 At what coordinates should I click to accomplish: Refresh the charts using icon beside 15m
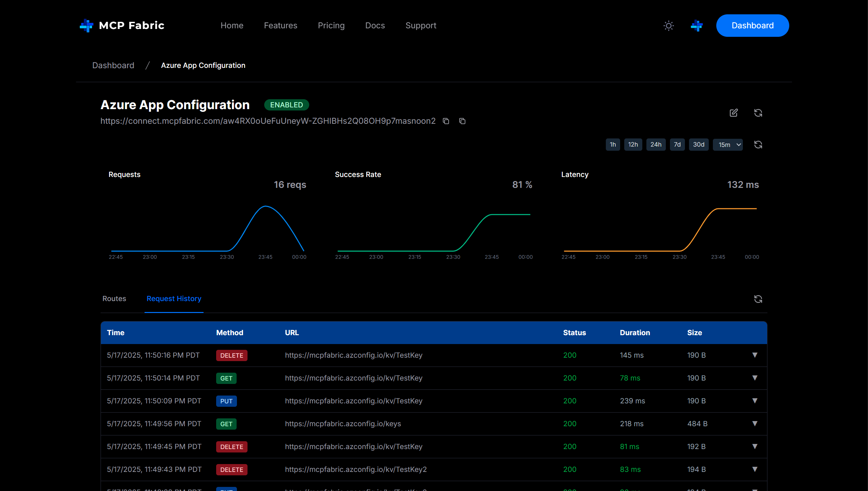click(x=758, y=145)
